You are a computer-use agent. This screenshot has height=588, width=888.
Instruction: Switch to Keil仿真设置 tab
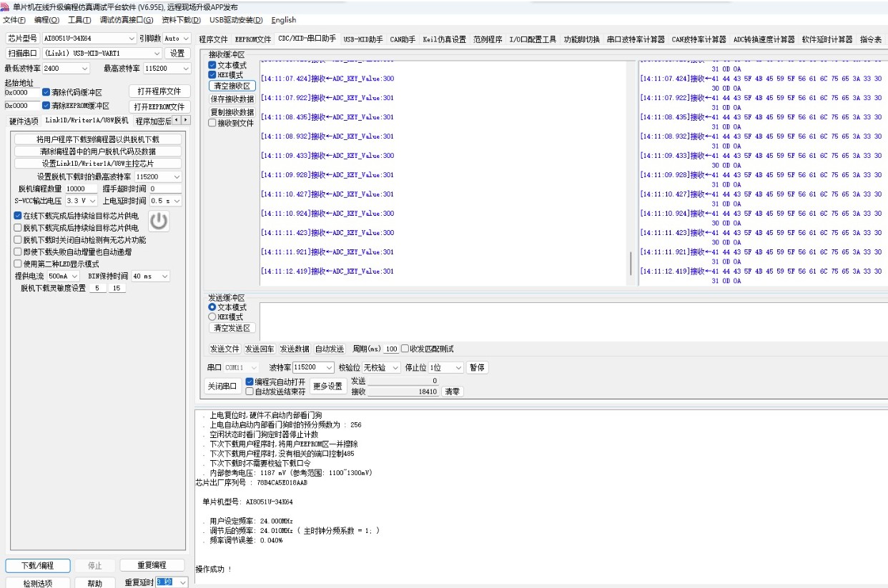[444, 39]
